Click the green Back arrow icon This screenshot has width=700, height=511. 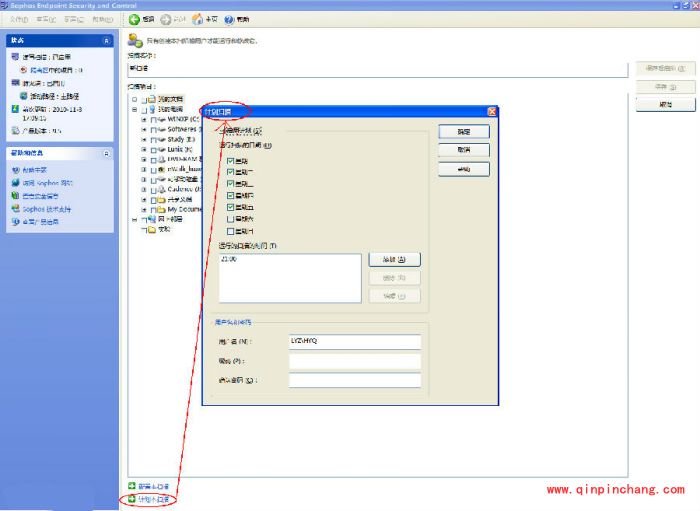coord(134,19)
